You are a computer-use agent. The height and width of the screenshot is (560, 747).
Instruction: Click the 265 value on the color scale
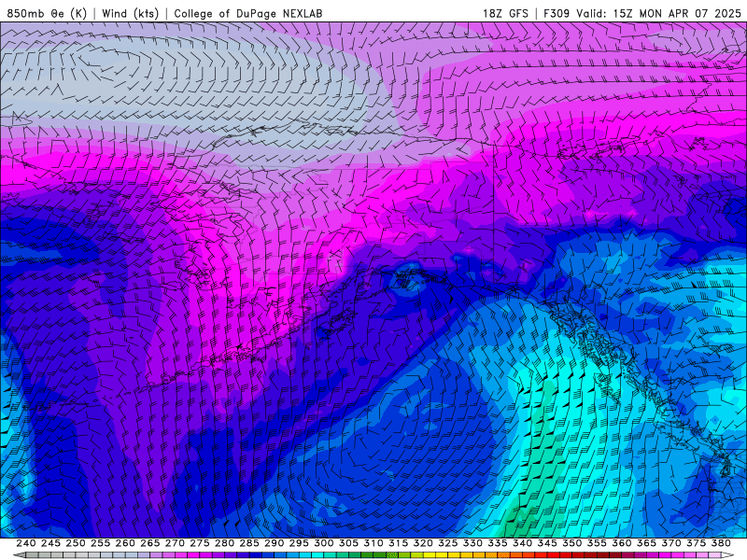click(x=149, y=543)
